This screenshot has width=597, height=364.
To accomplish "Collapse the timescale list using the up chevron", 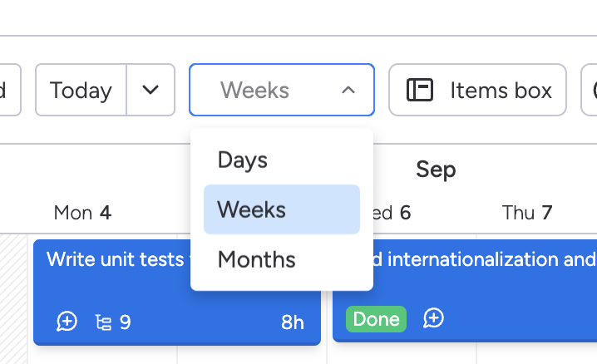I will coord(348,90).
